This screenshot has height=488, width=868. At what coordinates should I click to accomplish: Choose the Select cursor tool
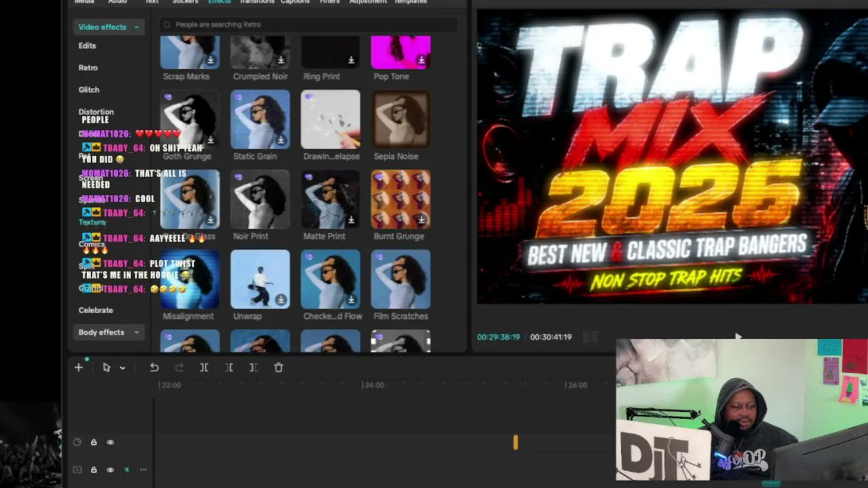[x=106, y=367]
